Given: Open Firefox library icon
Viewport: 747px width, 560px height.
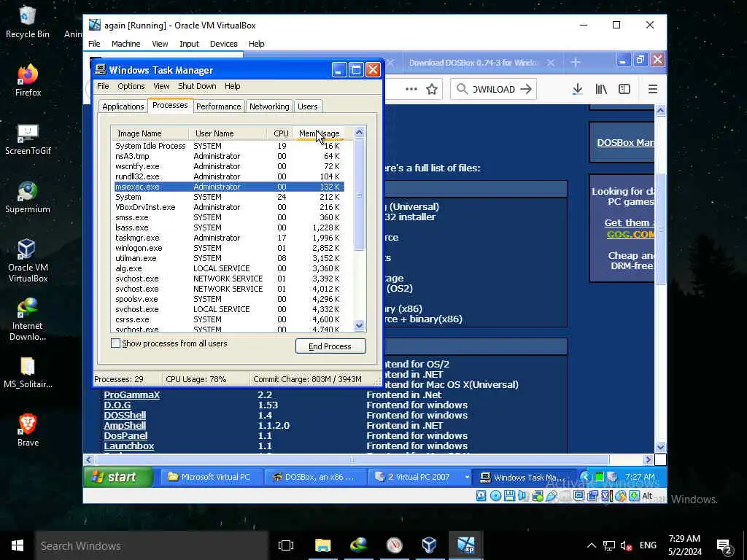Looking at the screenshot, I should (x=601, y=89).
